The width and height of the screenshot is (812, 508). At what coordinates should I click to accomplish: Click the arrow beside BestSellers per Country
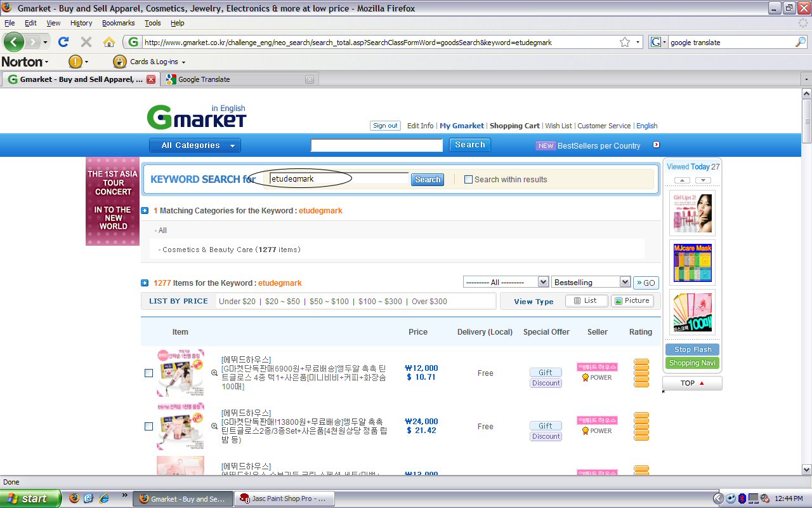coord(656,145)
